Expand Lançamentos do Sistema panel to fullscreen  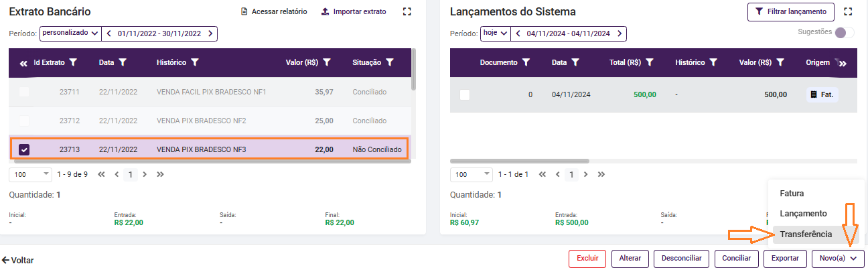(x=849, y=11)
